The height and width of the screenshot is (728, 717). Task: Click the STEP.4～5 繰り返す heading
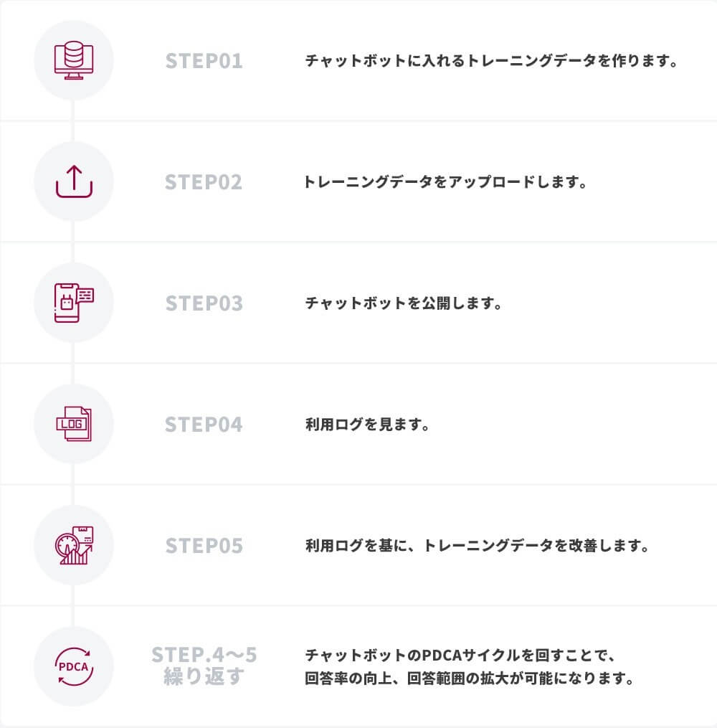pos(204,666)
